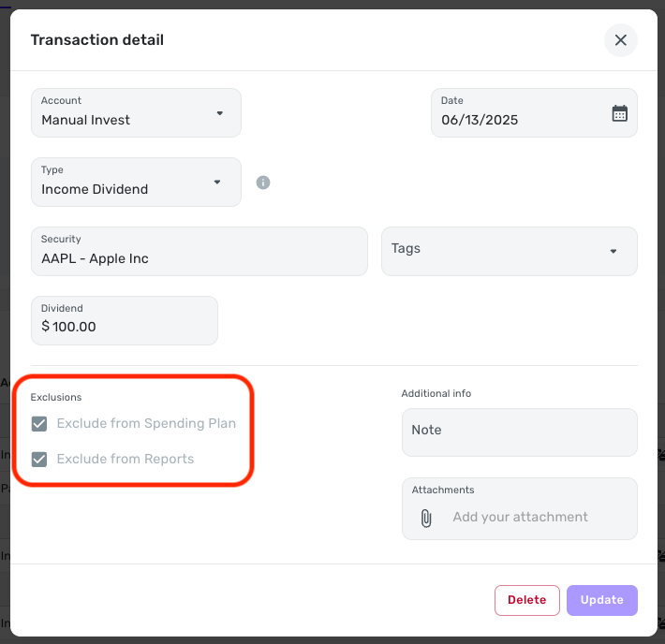Image resolution: width=665 pixels, height=644 pixels.
Task: Click the paperclip attachment icon
Action: 426,518
